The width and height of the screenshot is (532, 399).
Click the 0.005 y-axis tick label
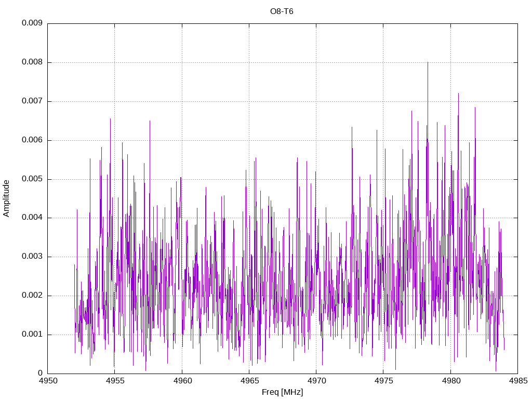tap(32, 179)
